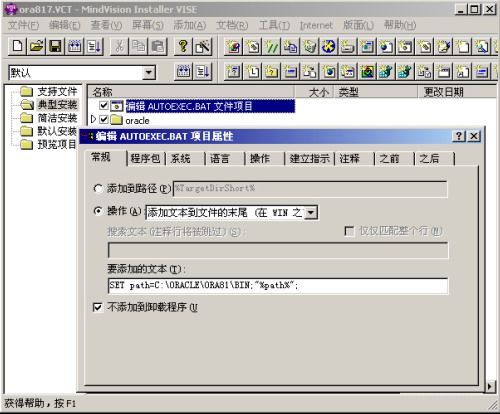500x414 pixels.
Task: Select 简洁安装 in the tree
Action: tap(57, 118)
